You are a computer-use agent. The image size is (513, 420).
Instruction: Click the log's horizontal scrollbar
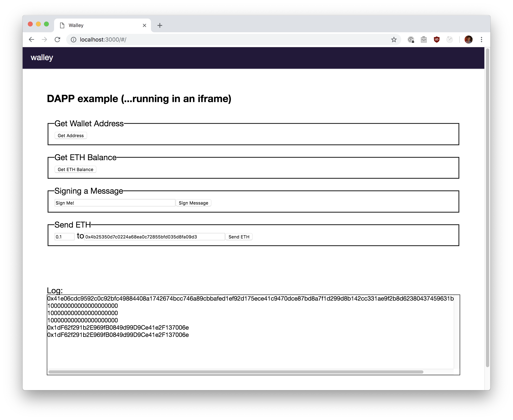(236, 372)
